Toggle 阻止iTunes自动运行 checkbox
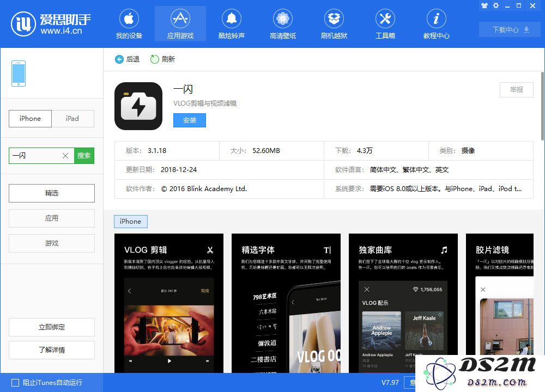The width and height of the screenshot is (545, 392). pyautogui.click(x=15, y=383)
